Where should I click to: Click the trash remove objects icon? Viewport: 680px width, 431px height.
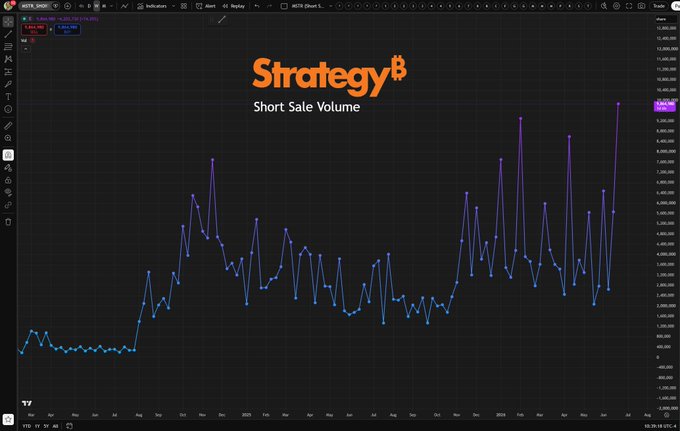(x=8, y=222)
